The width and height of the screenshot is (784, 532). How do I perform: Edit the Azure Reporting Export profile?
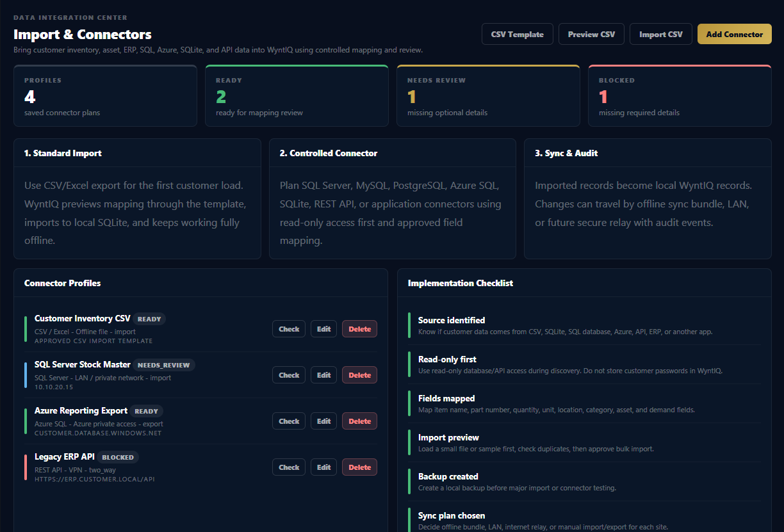pyautogui.click(x=324, y=421)
